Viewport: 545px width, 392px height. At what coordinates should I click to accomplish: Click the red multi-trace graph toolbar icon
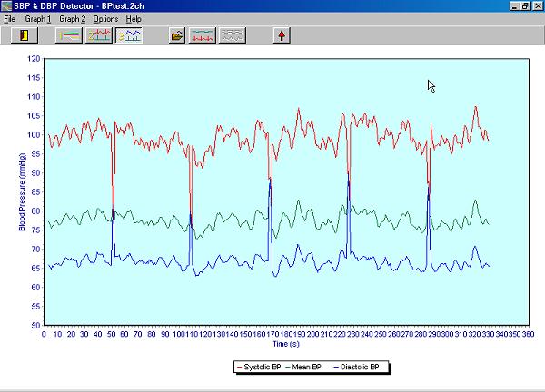[x=99, y=35]
